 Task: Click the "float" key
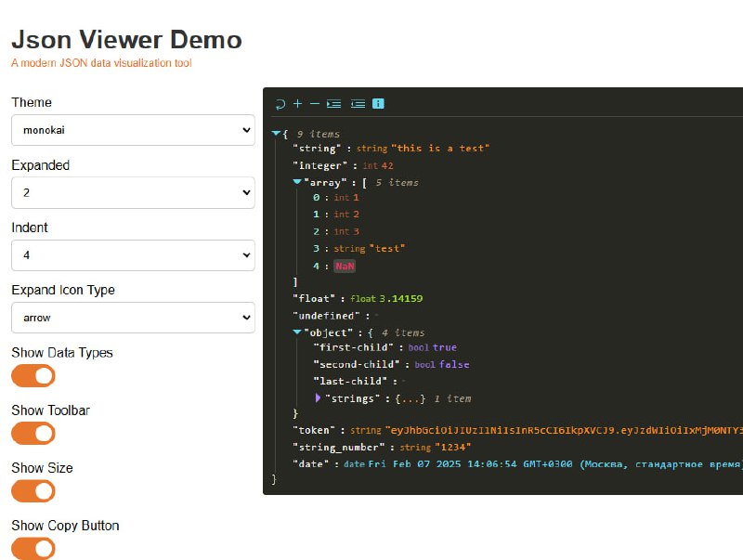point(314,298)
